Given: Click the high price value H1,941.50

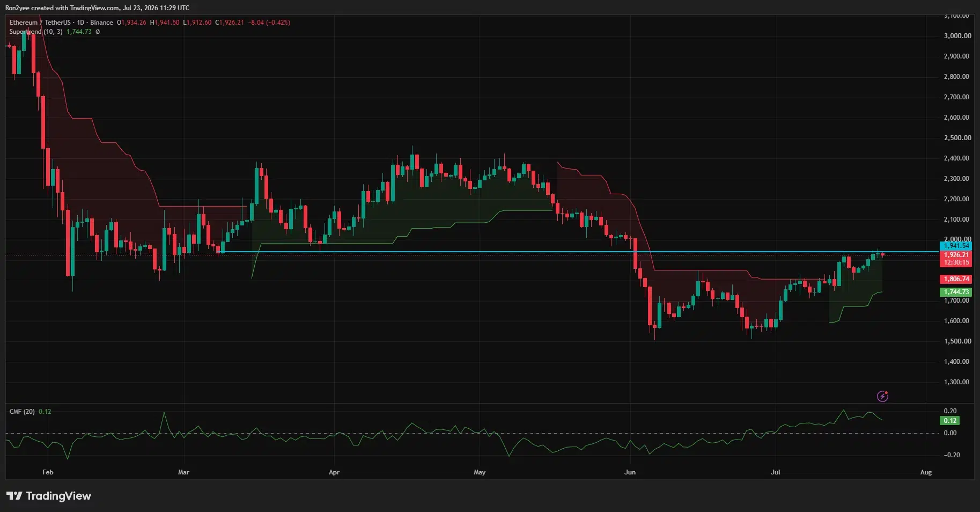Looking at the screenshot, I should (x=165, y=23).
